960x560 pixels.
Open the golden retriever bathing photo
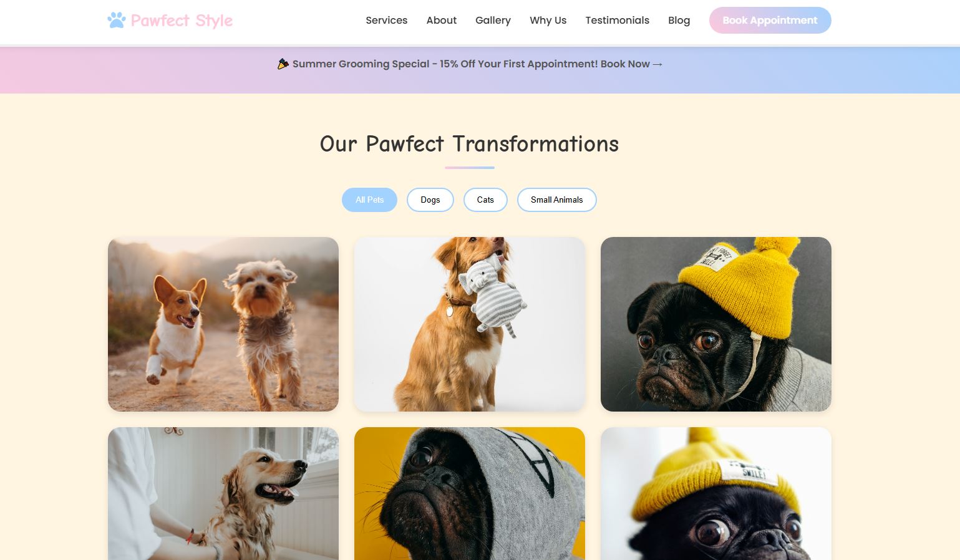pyautogui.click(x=223, y=493)
